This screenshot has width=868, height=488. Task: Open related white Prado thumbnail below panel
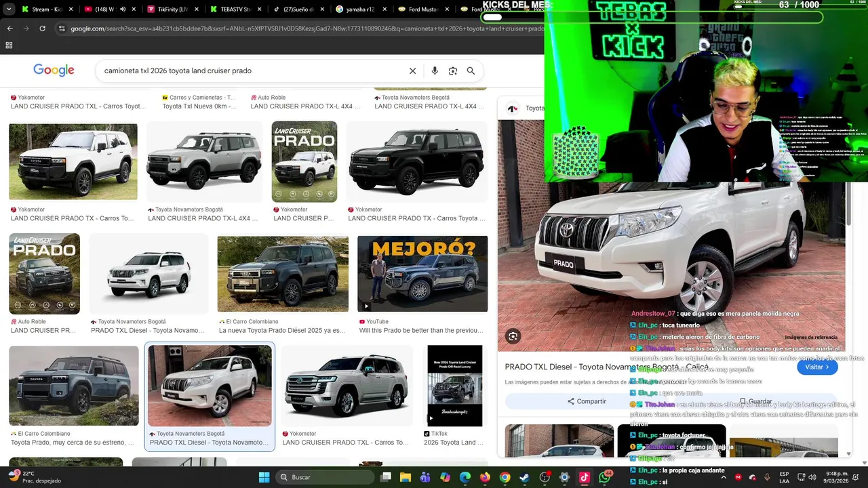pyautogui.click(x=559, y=441)
